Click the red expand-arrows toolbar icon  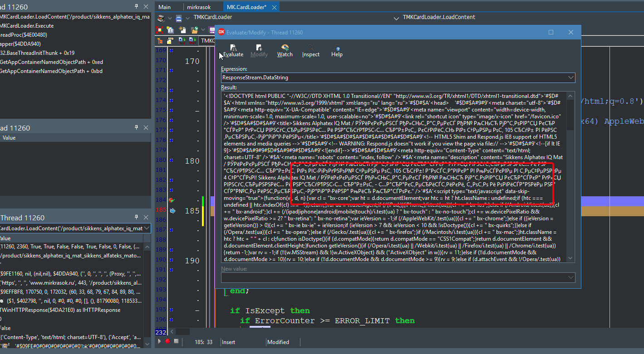(160, 30)
